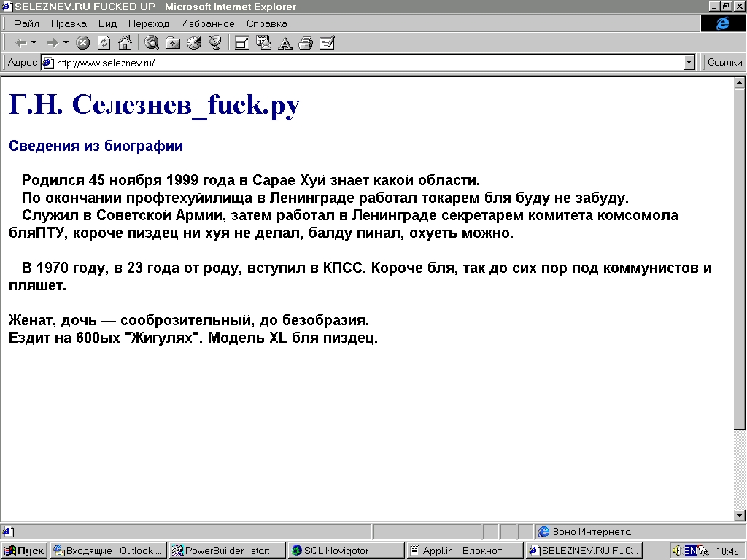Switch to PowerBuilder - start taskbar button
Image resolution: width=747 pixels, height=560 pixels.
(x=228, y=551)
